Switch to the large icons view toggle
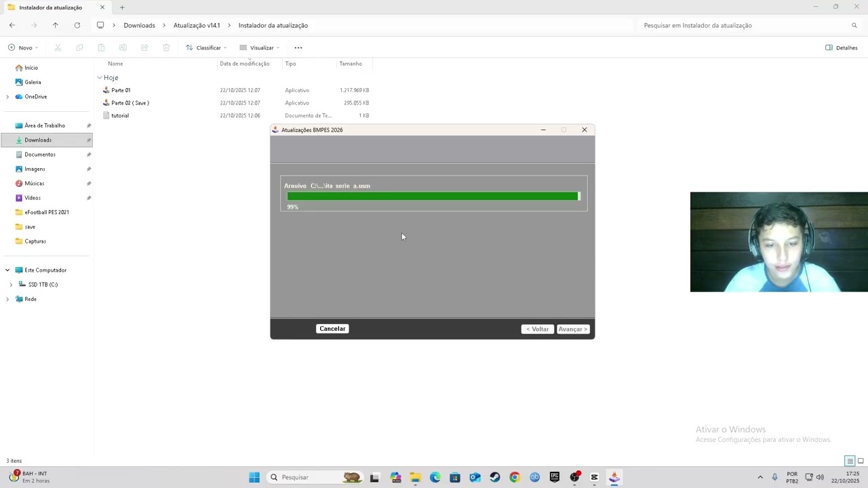 pos(861,461)
